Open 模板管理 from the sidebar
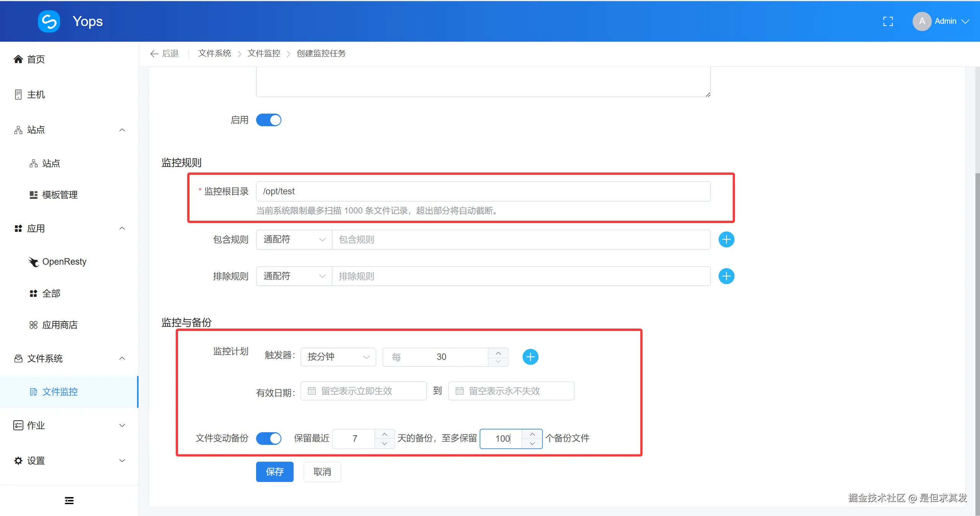 [59, 194]
